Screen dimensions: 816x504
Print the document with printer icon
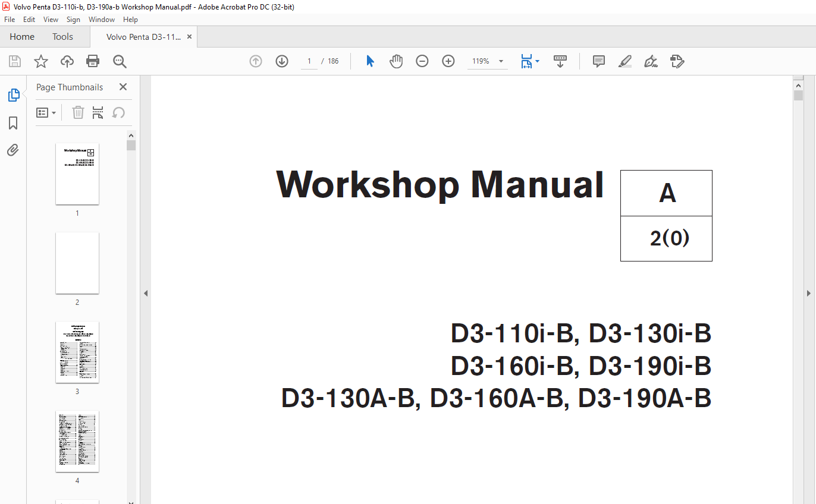(x=93, y=61)
